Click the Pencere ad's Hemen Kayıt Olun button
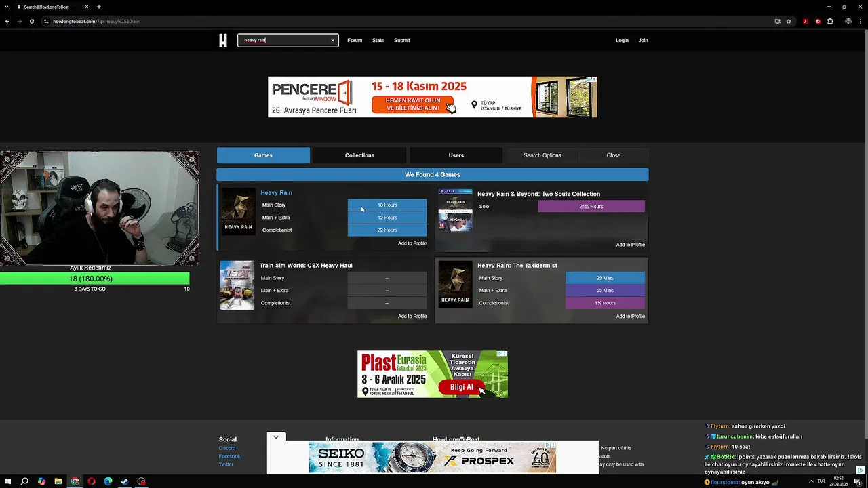The image size is (868, 488). pos(413,104)
